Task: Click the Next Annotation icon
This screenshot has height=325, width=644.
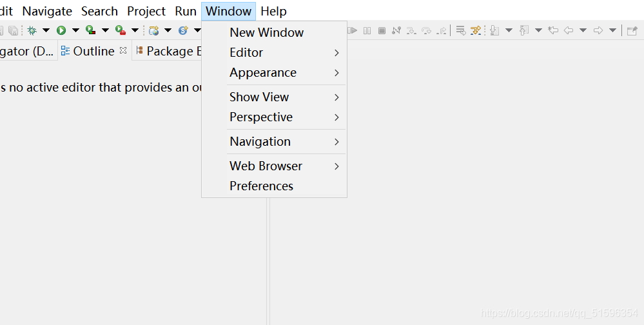Action: (494, 30)
